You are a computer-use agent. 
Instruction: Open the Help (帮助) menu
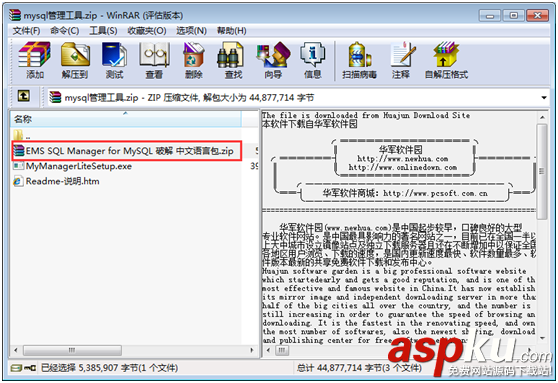232,31
